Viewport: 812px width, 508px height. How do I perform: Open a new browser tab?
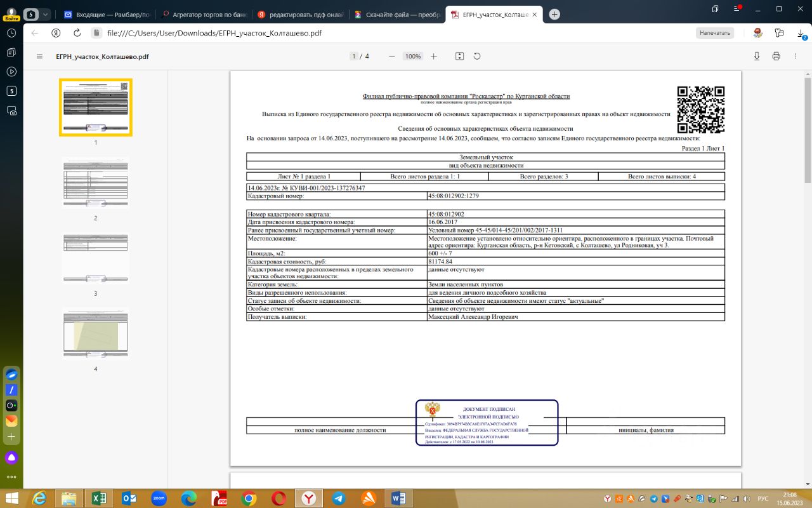pos(554,14)
